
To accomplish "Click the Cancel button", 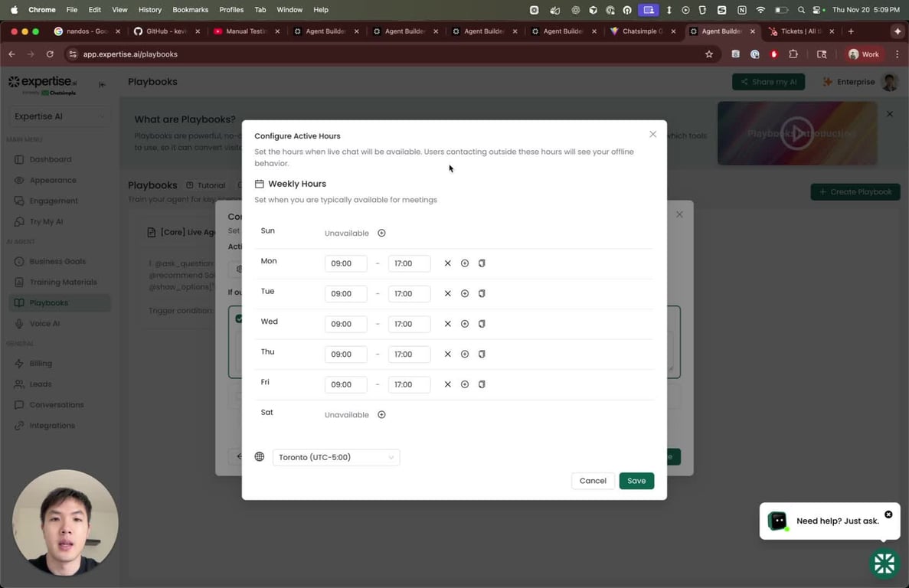I will [x=593, y=481].
